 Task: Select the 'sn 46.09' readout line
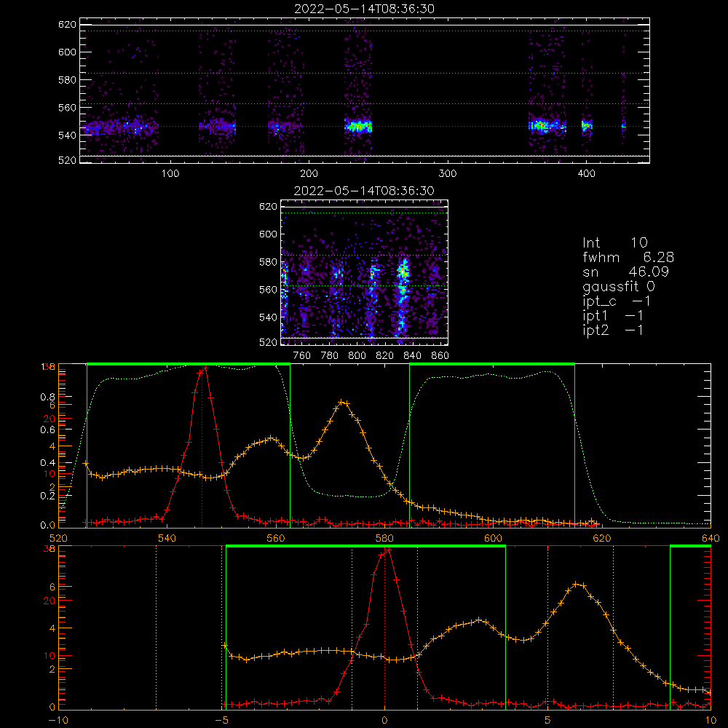(x=625, y=272)
